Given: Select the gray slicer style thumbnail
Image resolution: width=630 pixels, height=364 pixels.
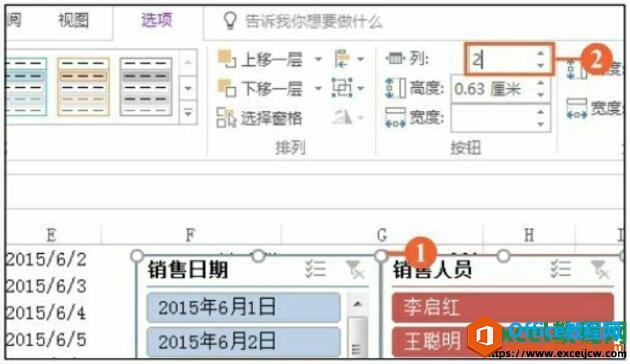Looking at the screenshot, I should click(146, 86).
